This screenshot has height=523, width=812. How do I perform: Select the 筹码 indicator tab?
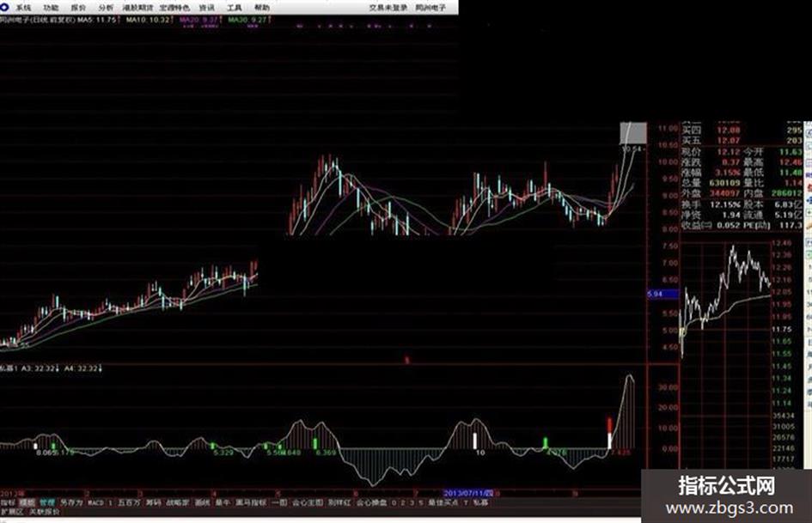point(153,502)
